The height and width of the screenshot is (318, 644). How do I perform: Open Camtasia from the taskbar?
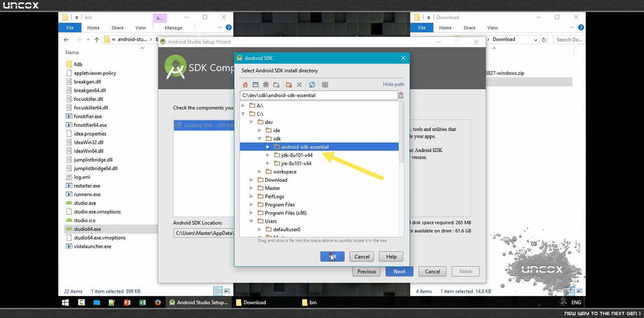click(81, 302)
